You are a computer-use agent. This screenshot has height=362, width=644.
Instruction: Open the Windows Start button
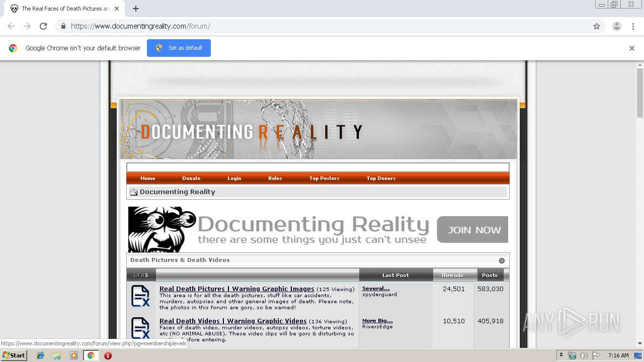pos(14,355)
